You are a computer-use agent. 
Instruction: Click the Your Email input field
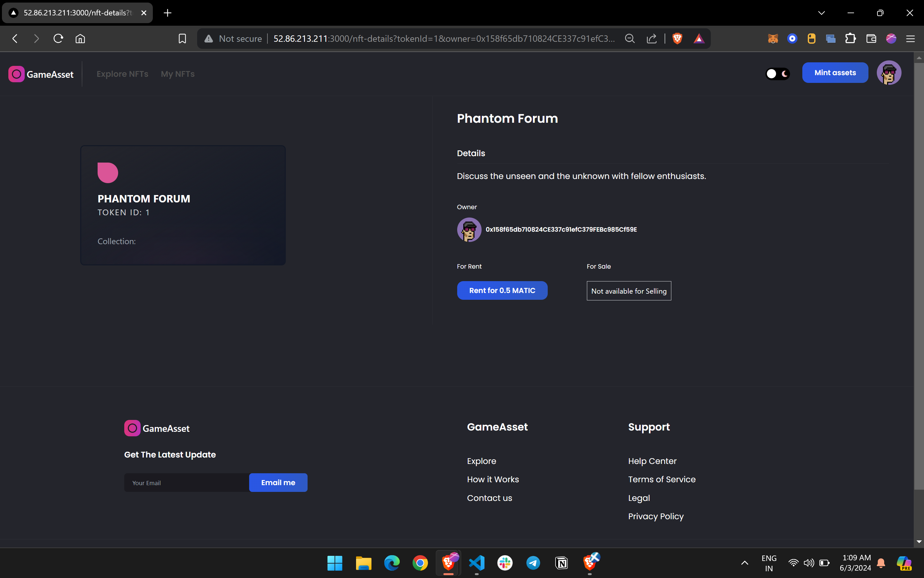pyautogui.click(x=187, y=483)
